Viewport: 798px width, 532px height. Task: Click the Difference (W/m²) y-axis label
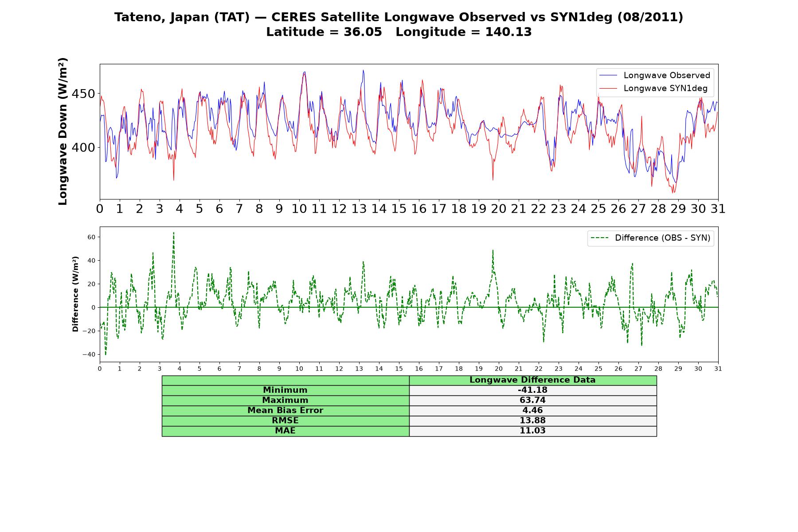[75, 294]
